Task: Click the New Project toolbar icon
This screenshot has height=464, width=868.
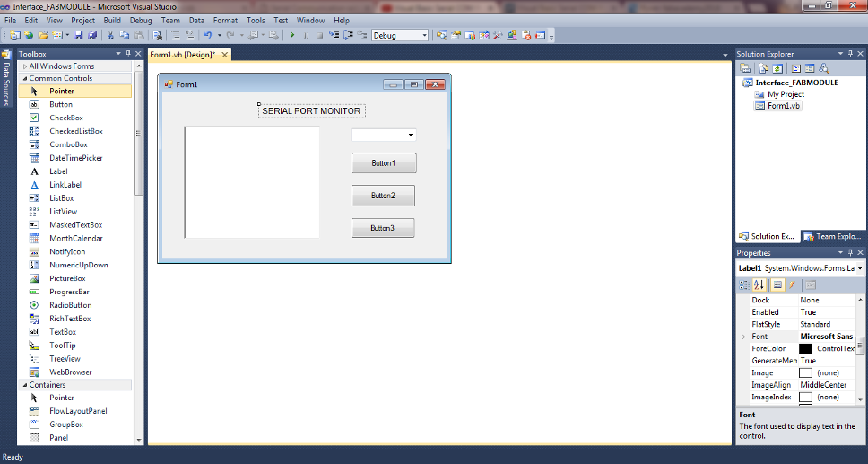Action: 15,35
